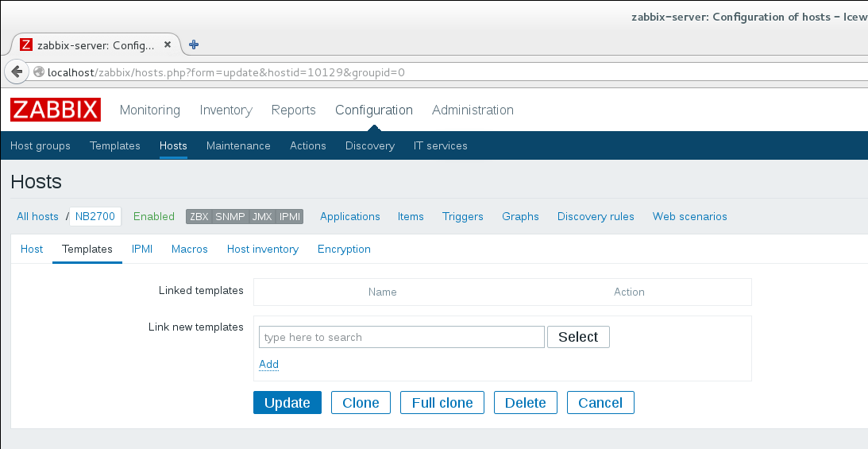Click the green Enabled status link
868x449 pixels.
tap(154, 216)
